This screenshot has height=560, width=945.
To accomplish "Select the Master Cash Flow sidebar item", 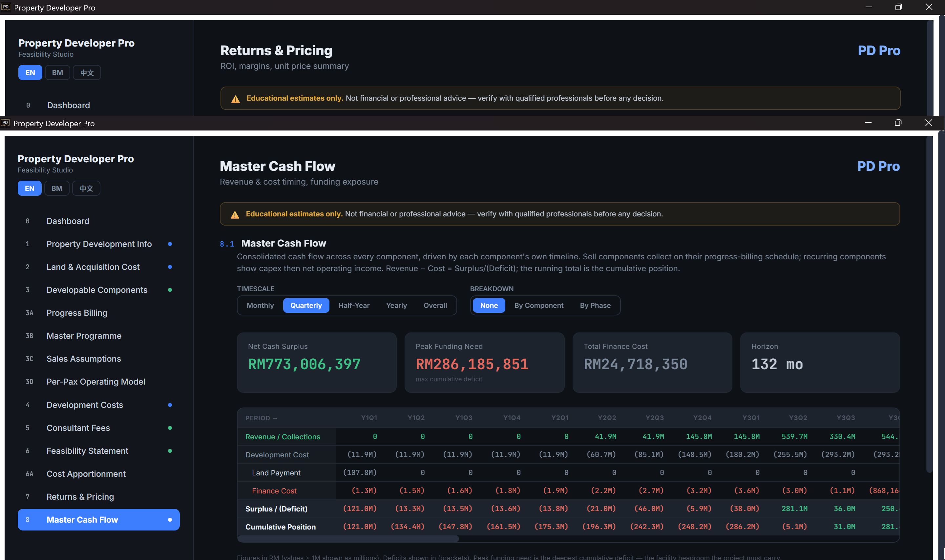I will click(x=98, y=520).
